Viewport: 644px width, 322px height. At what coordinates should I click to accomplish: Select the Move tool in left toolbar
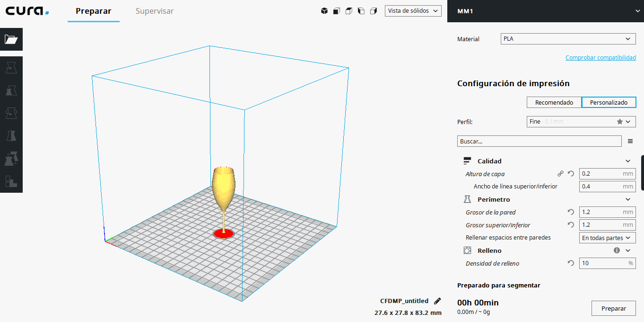click(11, 69)
